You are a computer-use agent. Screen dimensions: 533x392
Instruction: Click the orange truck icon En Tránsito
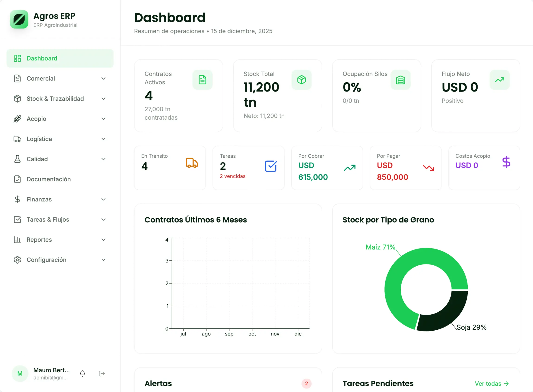click(192, 163)
